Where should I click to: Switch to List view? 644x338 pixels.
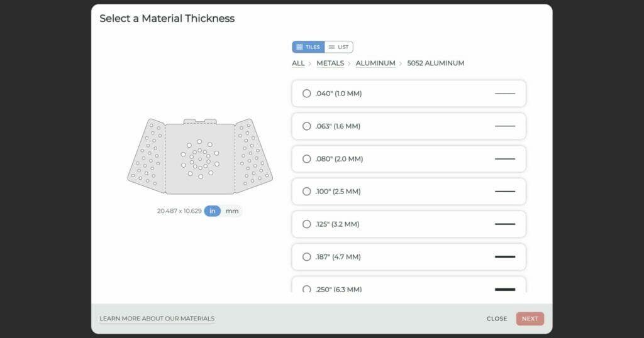(x=338, y=47)
